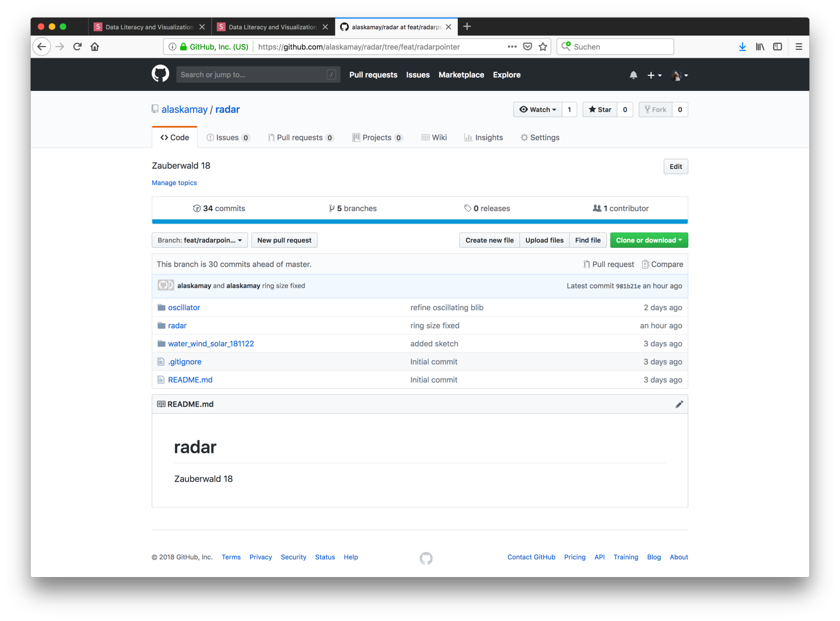Click the Edit description button
This screenshot has height=621, width=840.
click(x=675, y=167)
